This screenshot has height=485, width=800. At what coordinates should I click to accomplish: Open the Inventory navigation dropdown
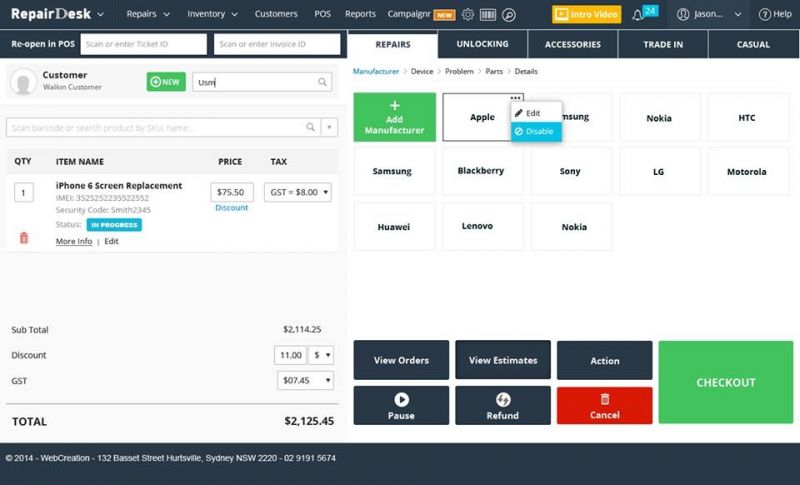(212, 14)
